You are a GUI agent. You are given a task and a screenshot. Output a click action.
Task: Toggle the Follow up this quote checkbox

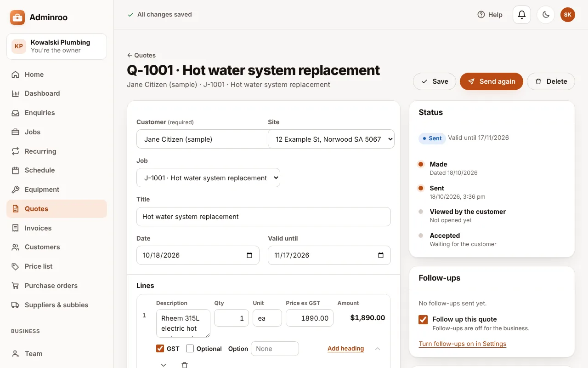423,320
